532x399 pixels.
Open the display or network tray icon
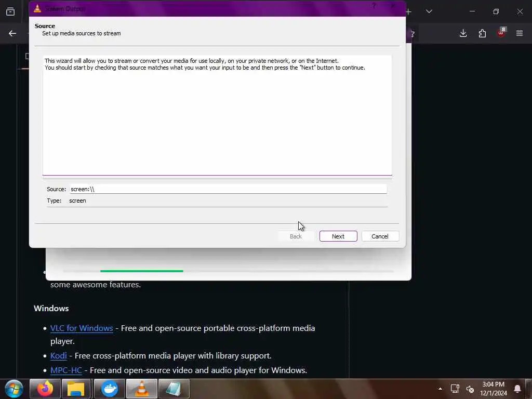[x=455, y=389]
